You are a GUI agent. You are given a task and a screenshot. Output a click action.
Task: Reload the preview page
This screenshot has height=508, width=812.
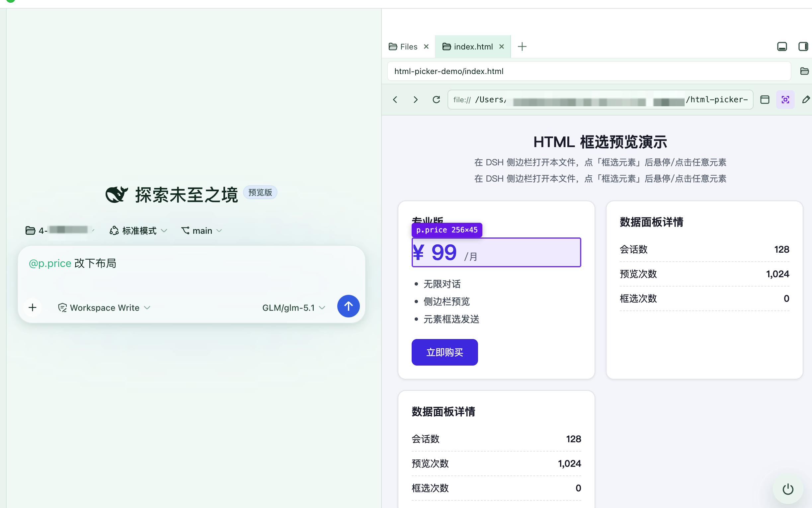436,100
